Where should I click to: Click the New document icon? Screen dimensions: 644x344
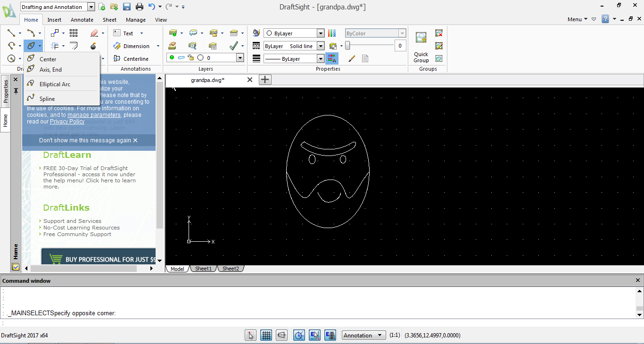point(102,7)
